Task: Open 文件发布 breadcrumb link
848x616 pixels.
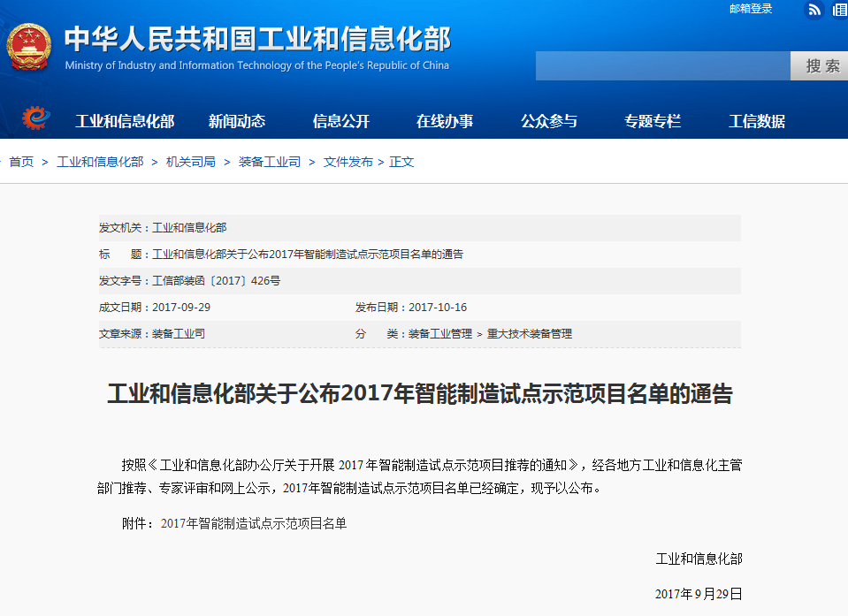Action: 348,162
